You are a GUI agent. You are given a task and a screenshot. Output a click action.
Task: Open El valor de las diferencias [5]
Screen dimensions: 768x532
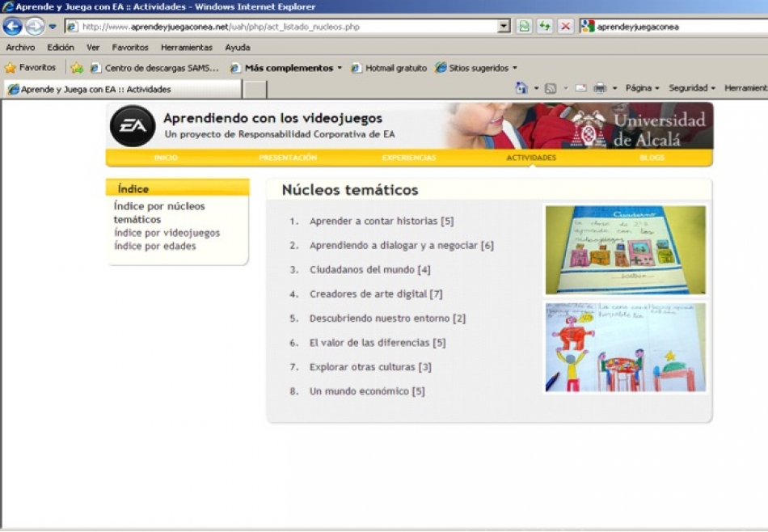coord(378,343)
